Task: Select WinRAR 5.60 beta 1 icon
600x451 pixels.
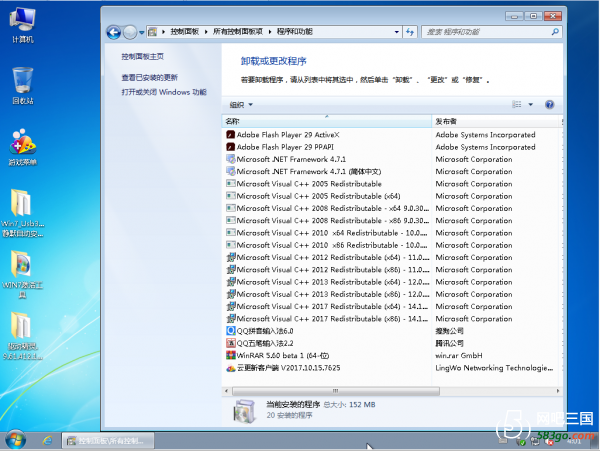Action: [230, 355]
